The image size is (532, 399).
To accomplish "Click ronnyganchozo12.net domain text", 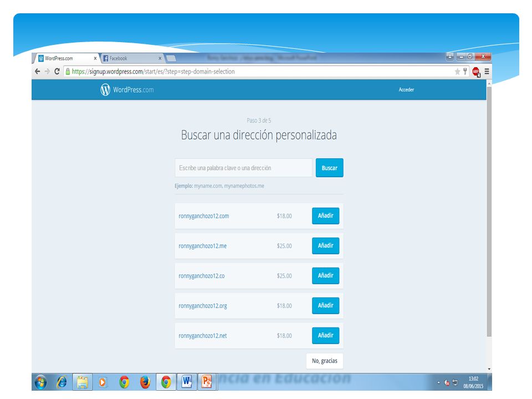I will coord(203,336).
